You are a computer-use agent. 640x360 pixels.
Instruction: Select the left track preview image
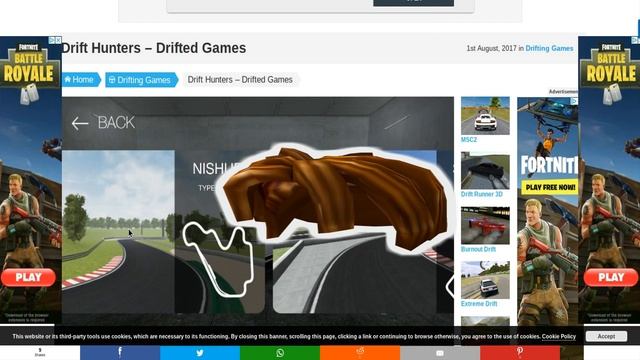coord(118,231)
